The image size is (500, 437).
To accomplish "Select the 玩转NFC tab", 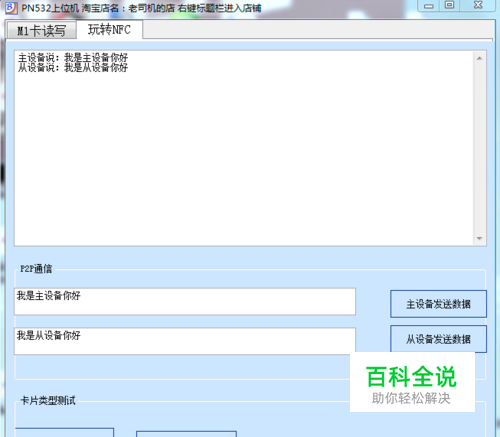I will click(109, 30).
